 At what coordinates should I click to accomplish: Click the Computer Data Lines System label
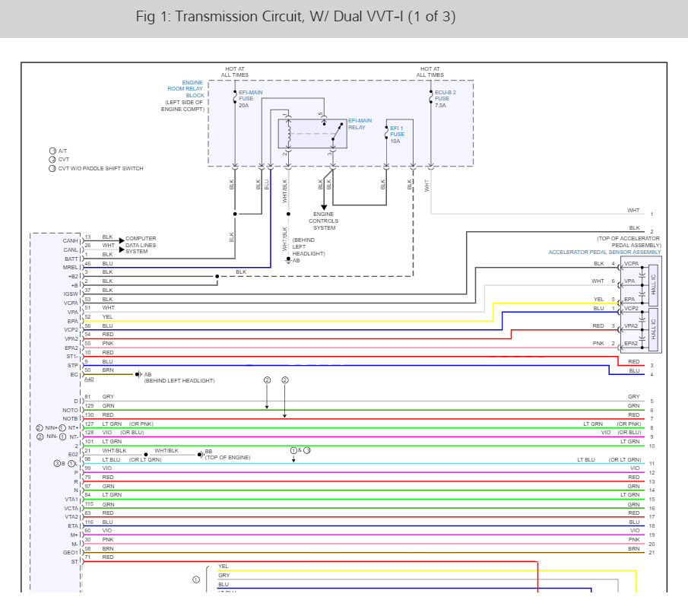(x=141, y=245)
